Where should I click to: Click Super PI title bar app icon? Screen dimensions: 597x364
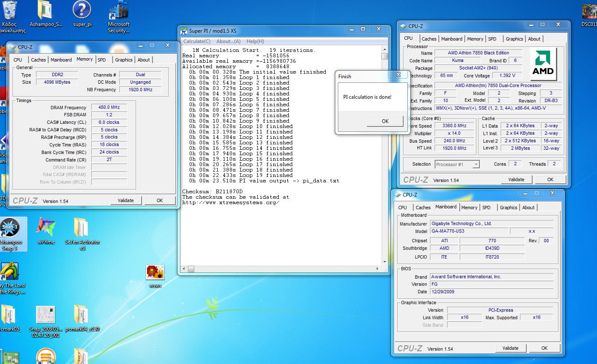click(184, 31)
